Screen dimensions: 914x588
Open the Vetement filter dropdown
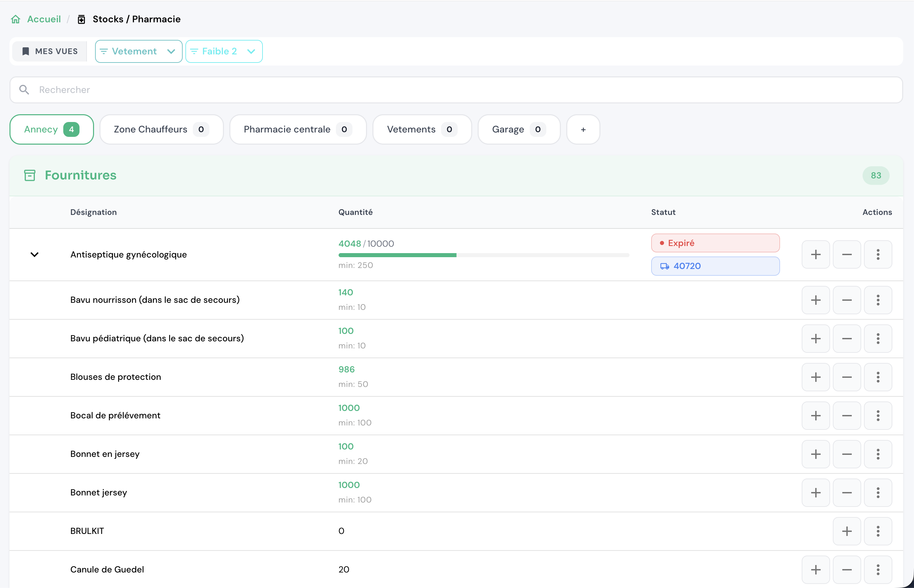pyautogui.click(x=138, y=52)
